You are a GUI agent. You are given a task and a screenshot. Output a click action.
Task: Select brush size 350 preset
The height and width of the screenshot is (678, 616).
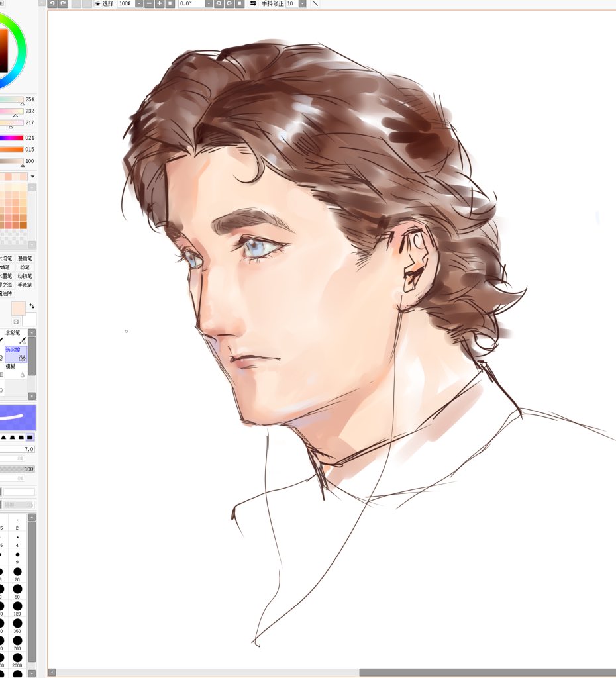click(17, 626)
